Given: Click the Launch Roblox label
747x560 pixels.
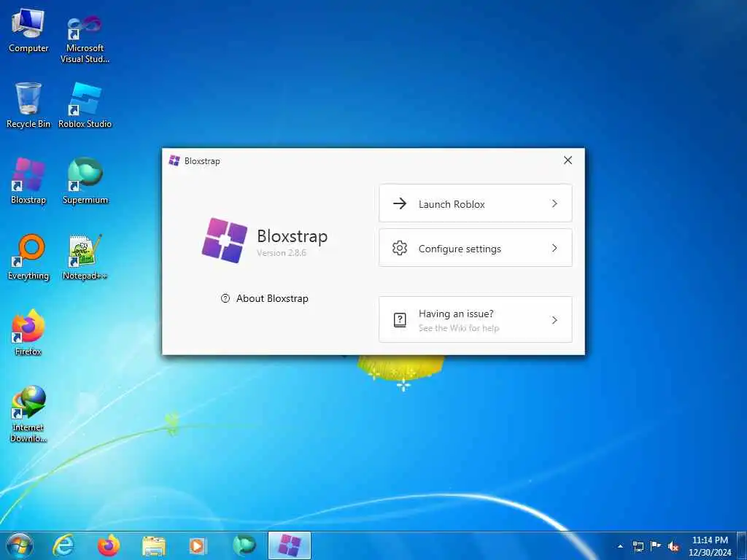Looking at the screenshot, I should (452, 204).
